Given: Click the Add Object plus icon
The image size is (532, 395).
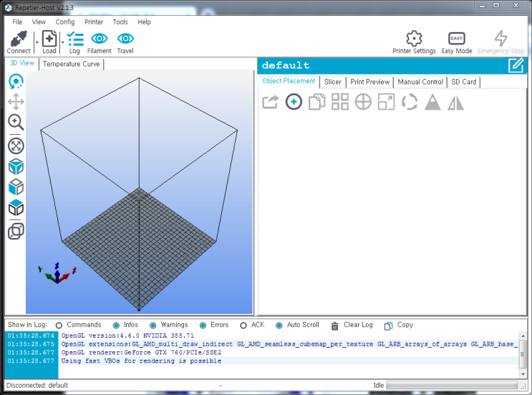Looking at the screenshot, I should coord(294,102).
